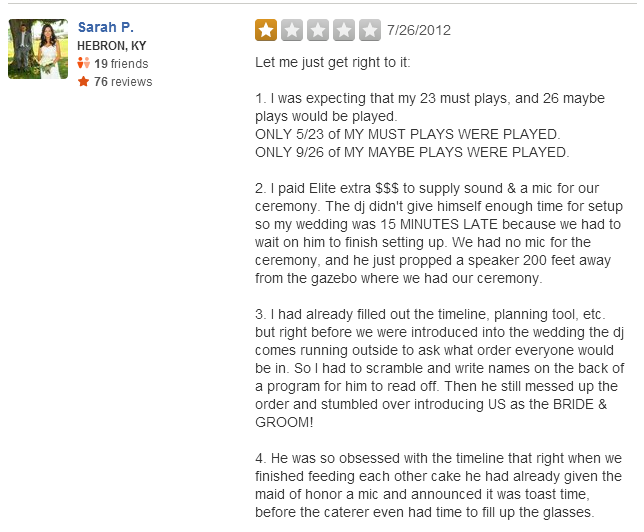Click the paragraph about toast time
644x532 pixels.
point(438,485)
